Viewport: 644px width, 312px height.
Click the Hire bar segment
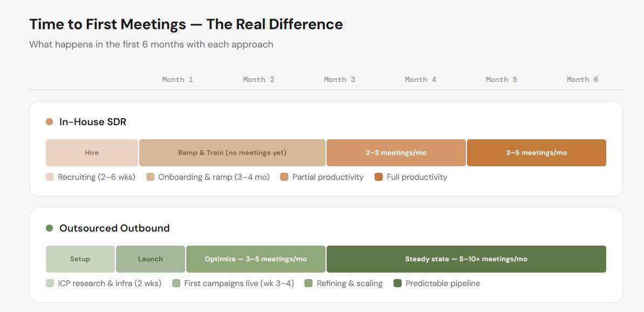[x=92, y=153]
